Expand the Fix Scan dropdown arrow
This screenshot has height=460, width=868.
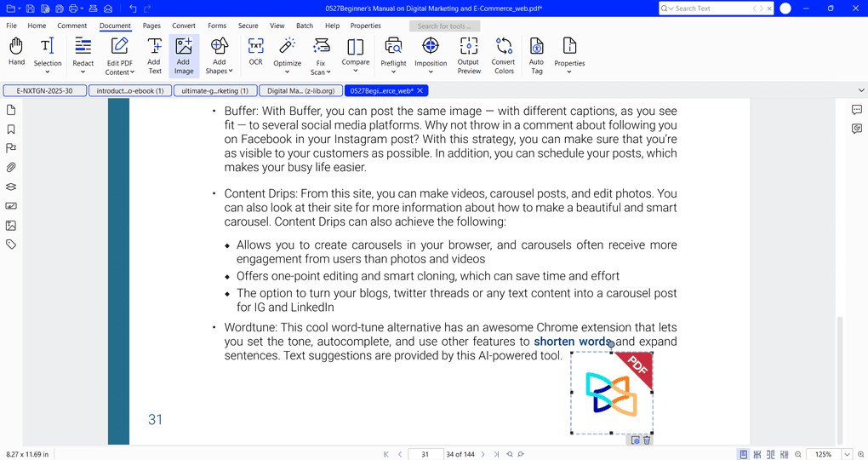pyautogui.click(x=328, y=72)
